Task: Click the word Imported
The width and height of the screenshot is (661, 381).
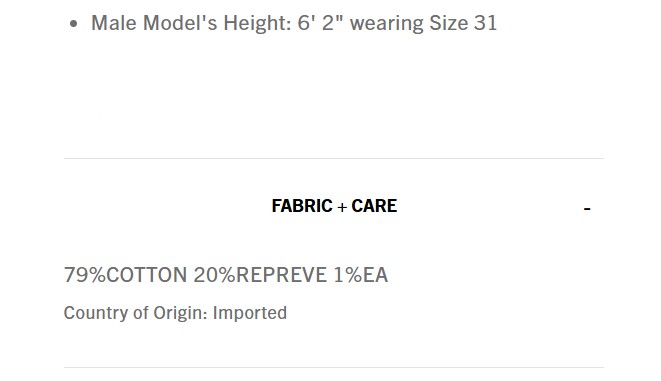Action: point(250,313)
